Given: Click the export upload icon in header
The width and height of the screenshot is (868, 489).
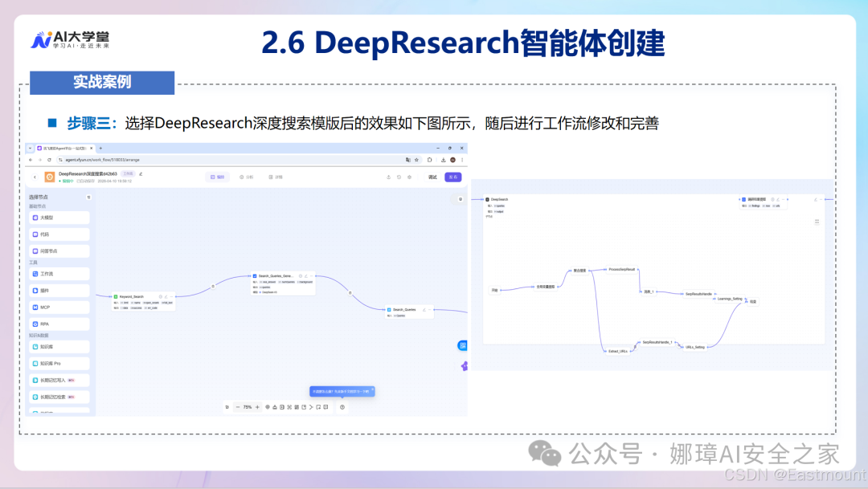Looking at the screenshot, I should click(389, 177).
